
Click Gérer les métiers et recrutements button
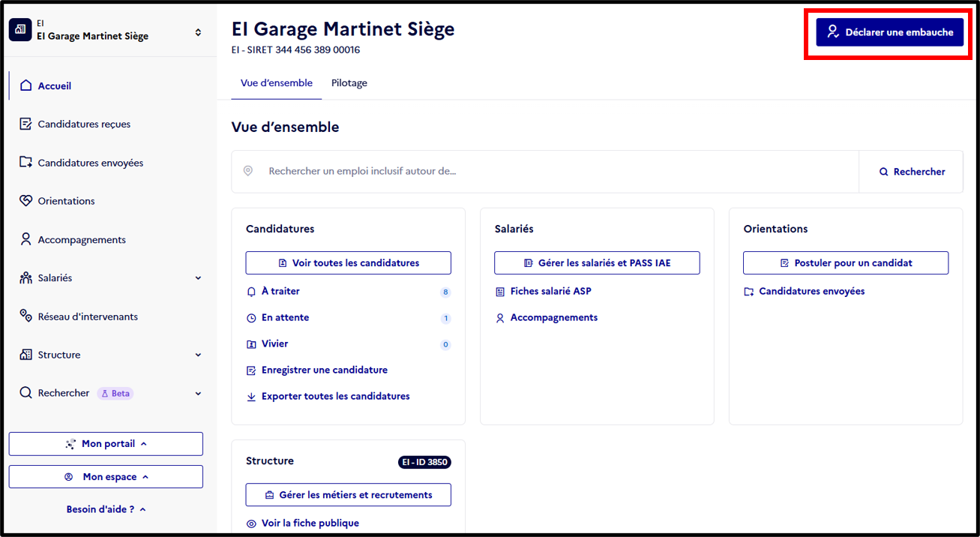[x=349, y=495]
